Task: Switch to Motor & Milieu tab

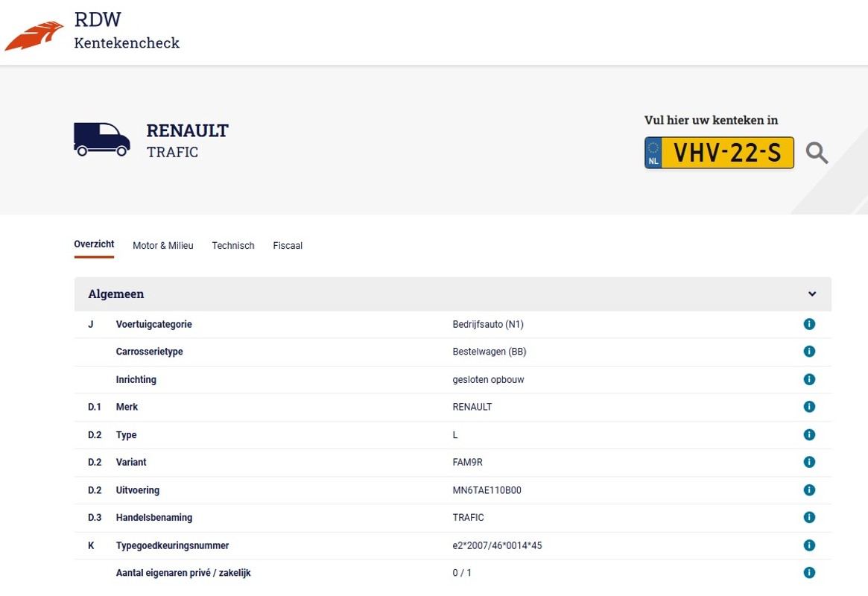Action: [162, 246]
